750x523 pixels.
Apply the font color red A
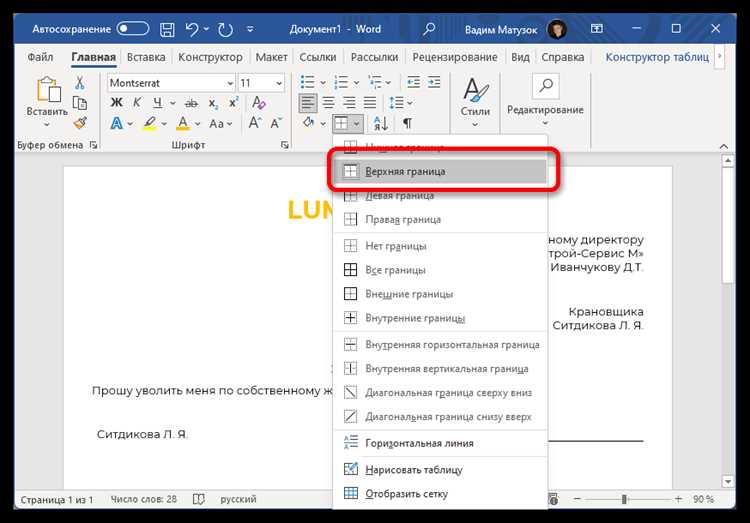(x=183, y=123)
